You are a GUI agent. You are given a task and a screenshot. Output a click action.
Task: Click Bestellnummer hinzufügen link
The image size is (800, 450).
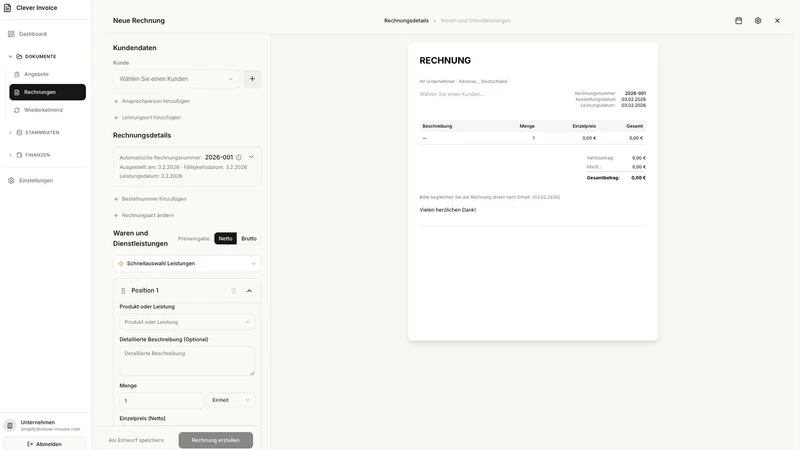(x=150, y=199)
